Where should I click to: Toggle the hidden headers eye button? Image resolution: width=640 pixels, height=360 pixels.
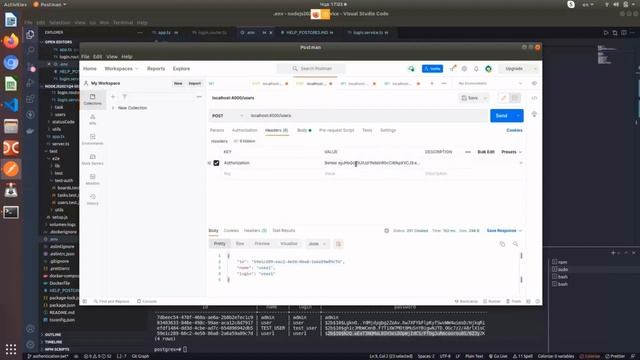[244, 141]
